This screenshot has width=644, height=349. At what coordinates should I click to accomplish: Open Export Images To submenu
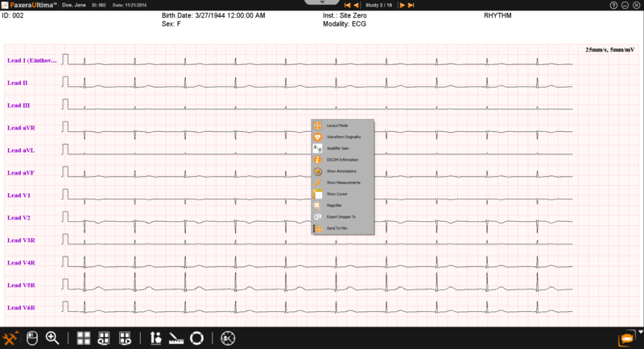343,217
